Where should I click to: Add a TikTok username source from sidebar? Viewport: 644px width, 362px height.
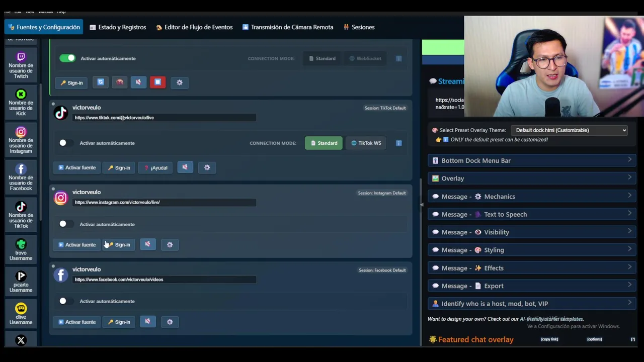(21, 215)
